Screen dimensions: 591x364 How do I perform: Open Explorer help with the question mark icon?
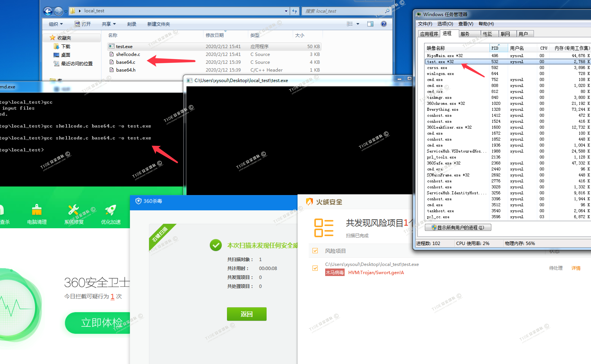coord(384,24)
